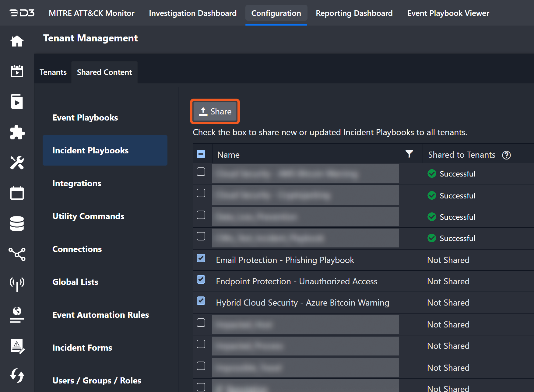Screen dimensions: 534x392
Task: Switch to the Tenants tab
Action: tap(53, 72)
